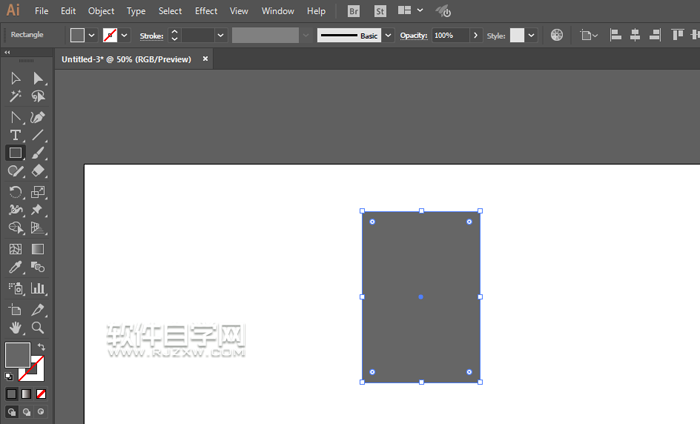Open the Basic brush definition dropdown
The width and height of the screenshot is (700, 424).
[388, 35]
